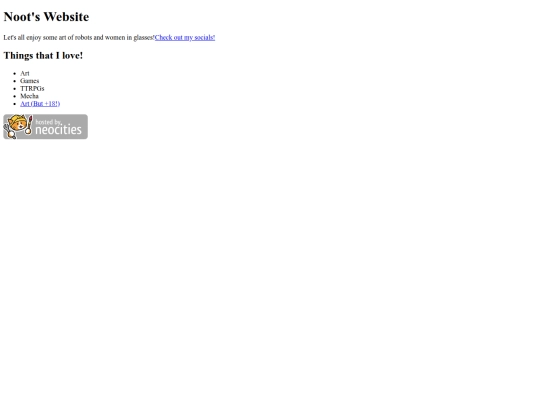This screenshot has width=540, height=405.
Task: Follow the 'Art (But +18!)' link
Action: [x=40, y=104]
